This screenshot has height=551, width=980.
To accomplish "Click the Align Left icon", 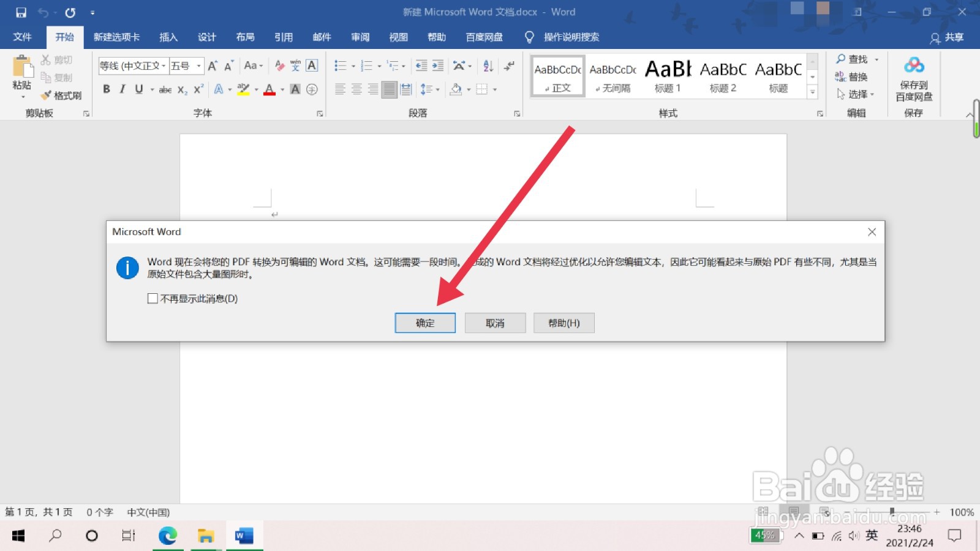I will pyautogui.click(x=341, y=89).
